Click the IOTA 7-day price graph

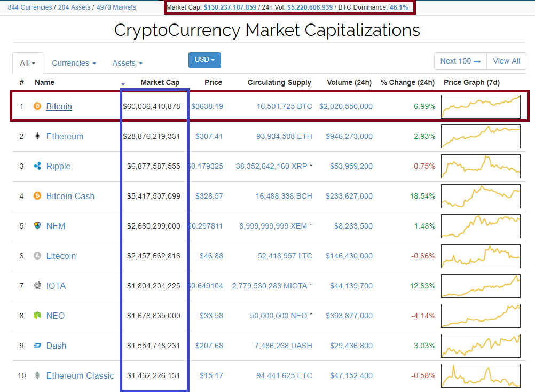(x=481, y=286)
